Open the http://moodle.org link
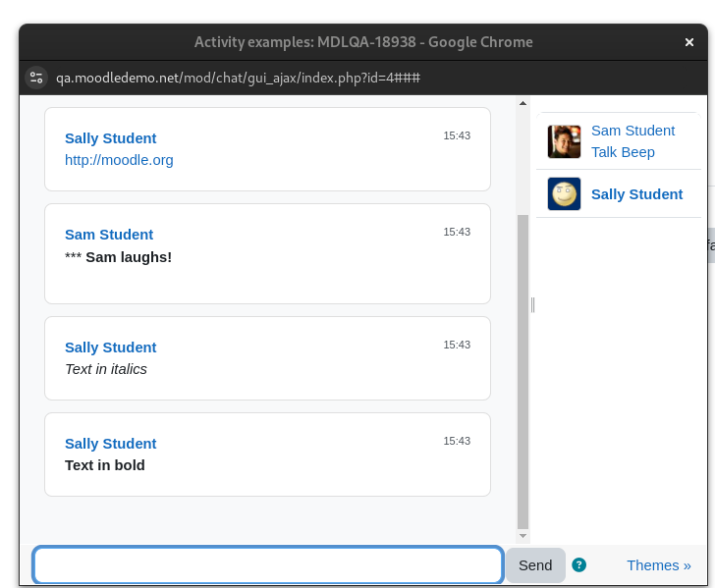This screenshot has height=588, width=715. tap(119, 160)
